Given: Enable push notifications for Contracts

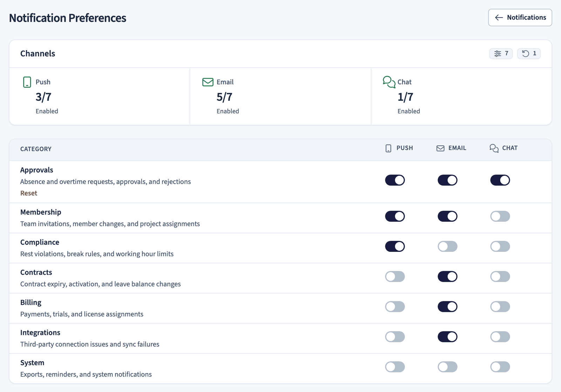Looking at the screenshot, I should click(395, 276).
